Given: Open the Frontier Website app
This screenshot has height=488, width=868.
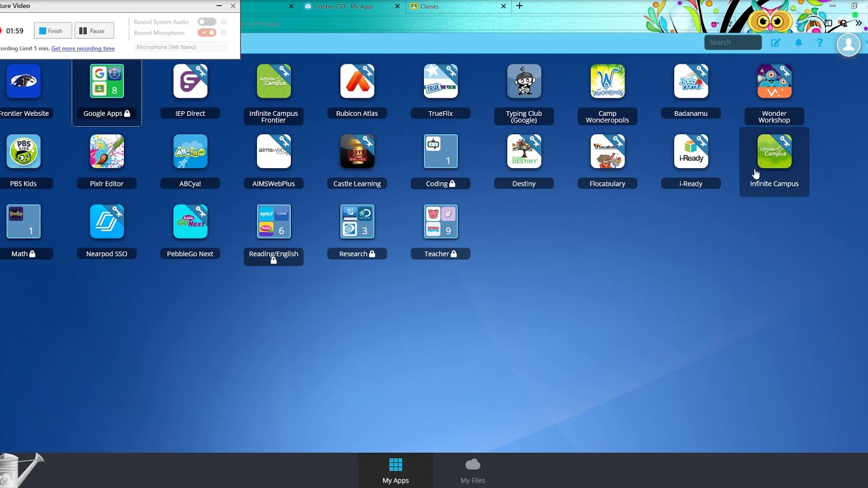Looking at the screenshot, I should (24, 81).
